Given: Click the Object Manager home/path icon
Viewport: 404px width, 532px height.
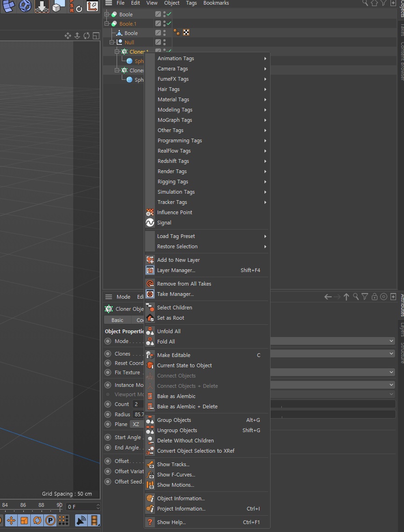Looking at the screenshot, I should pos(374,3).
